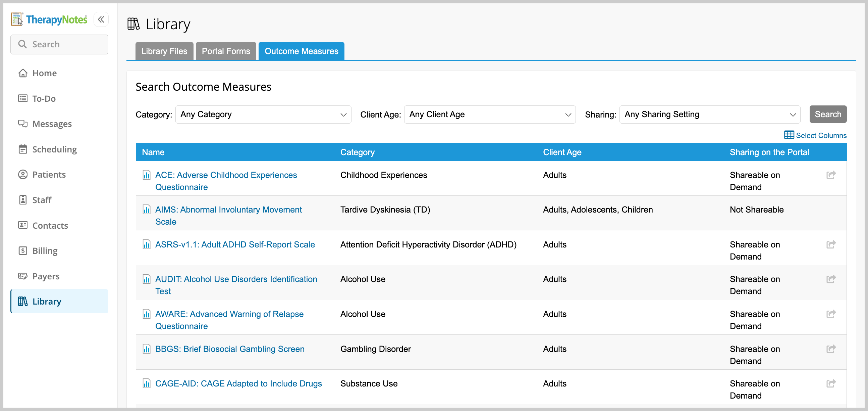Select the Outcome Measures tab

pos(301,51)
